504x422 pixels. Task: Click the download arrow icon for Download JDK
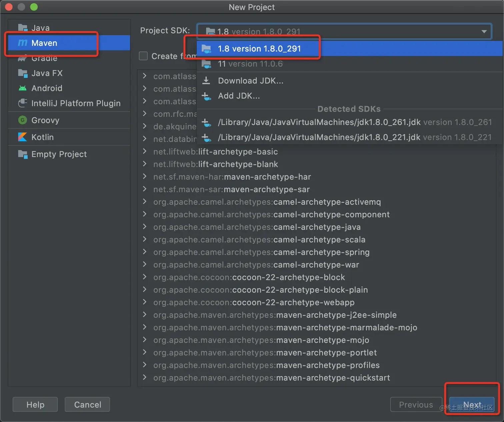pyautogui.click(x=206, y=81)
